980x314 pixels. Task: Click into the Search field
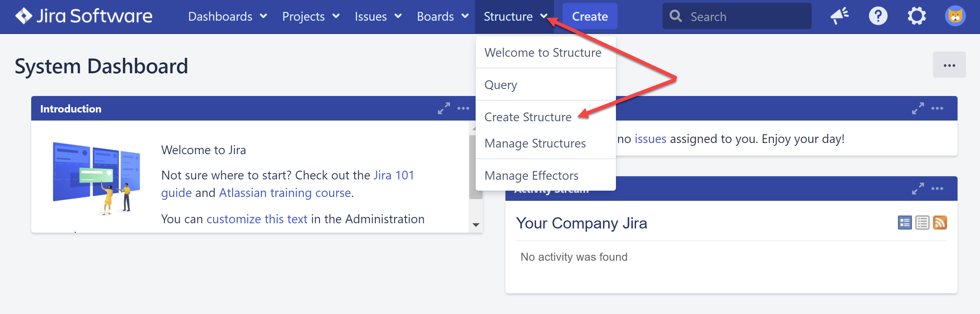[x=742, y=16]
